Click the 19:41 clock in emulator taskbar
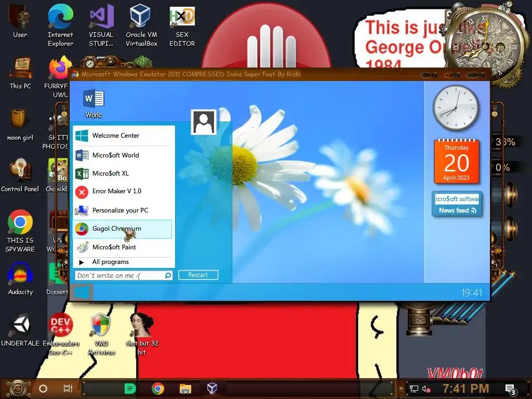Image resolution: width=532 pixels, height=399 pixels. (472, 292)
